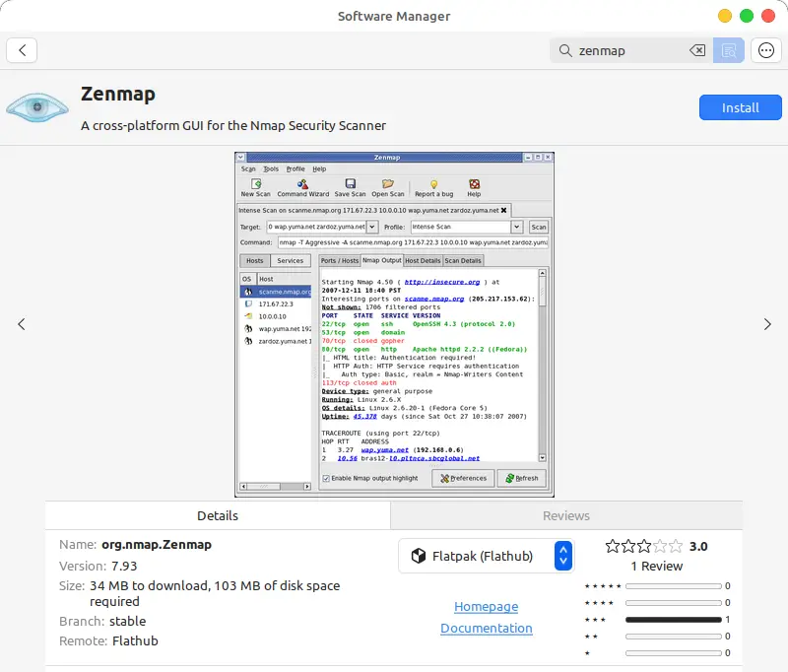
Task: Switch to the Reviews tab
Action: pos(566,515)
